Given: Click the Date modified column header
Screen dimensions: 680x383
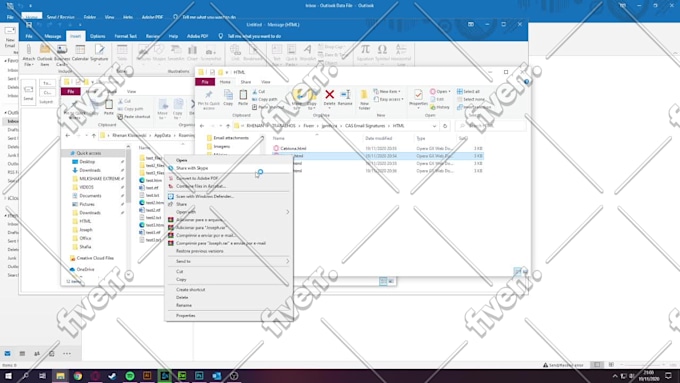Looking at the screenshot, I should (379, 138).
